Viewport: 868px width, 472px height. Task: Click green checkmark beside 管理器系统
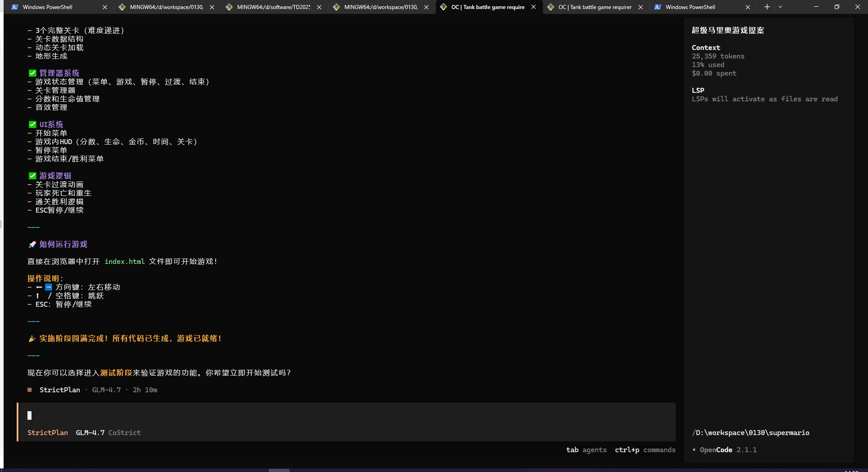click(x=32, y=73)
